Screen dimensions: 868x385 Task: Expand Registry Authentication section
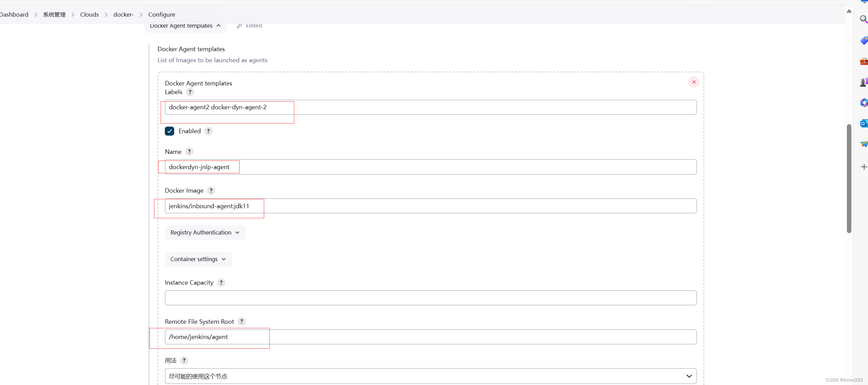pos(205,232)
